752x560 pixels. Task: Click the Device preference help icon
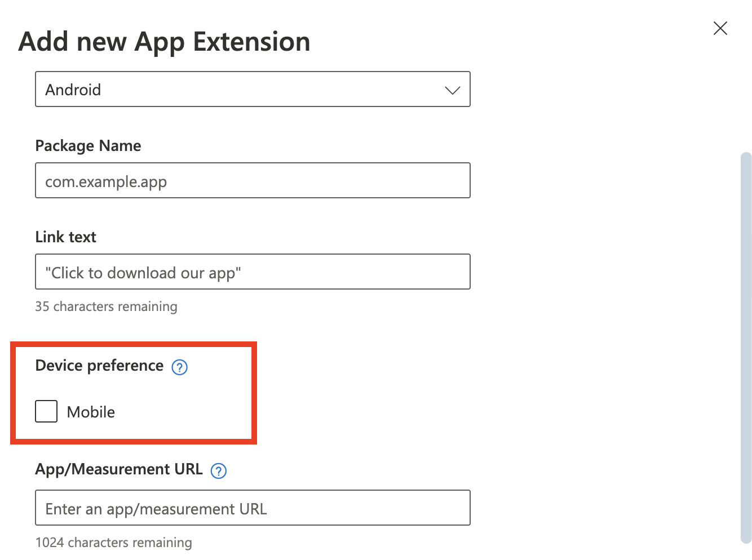tap(179, 367)
